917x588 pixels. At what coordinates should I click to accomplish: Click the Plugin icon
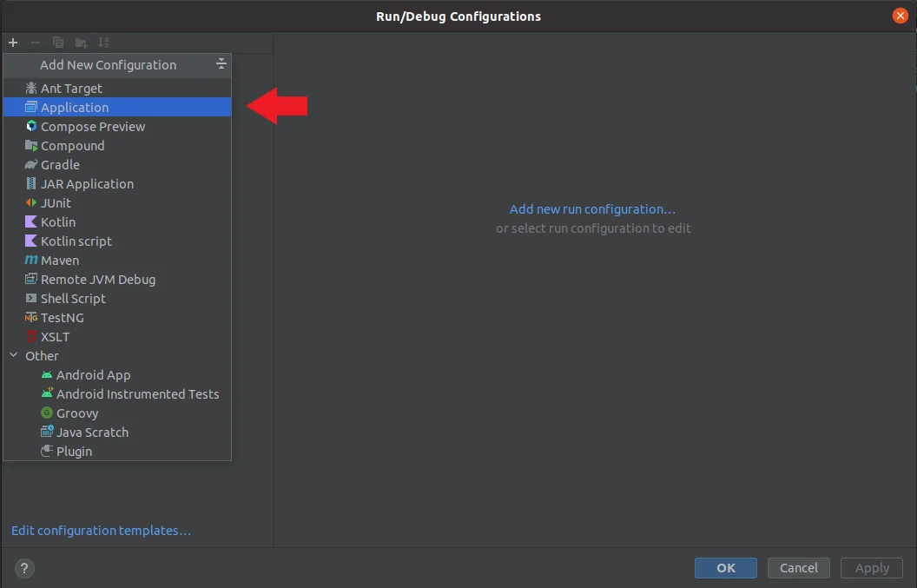click(x=47, y=451)
